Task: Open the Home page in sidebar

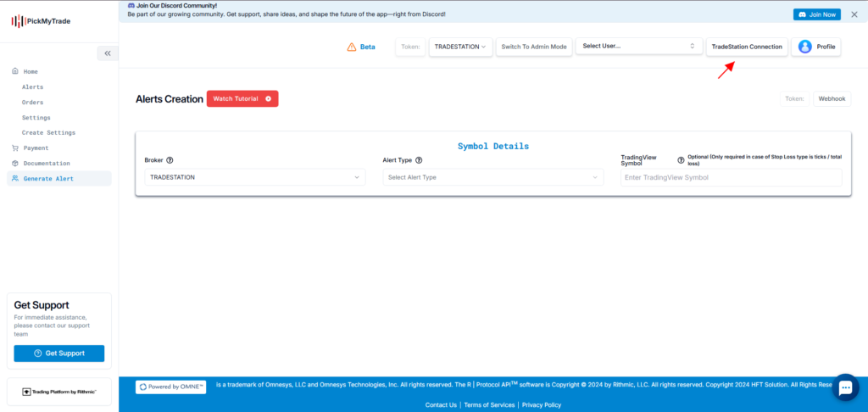Action: [31, 71]
